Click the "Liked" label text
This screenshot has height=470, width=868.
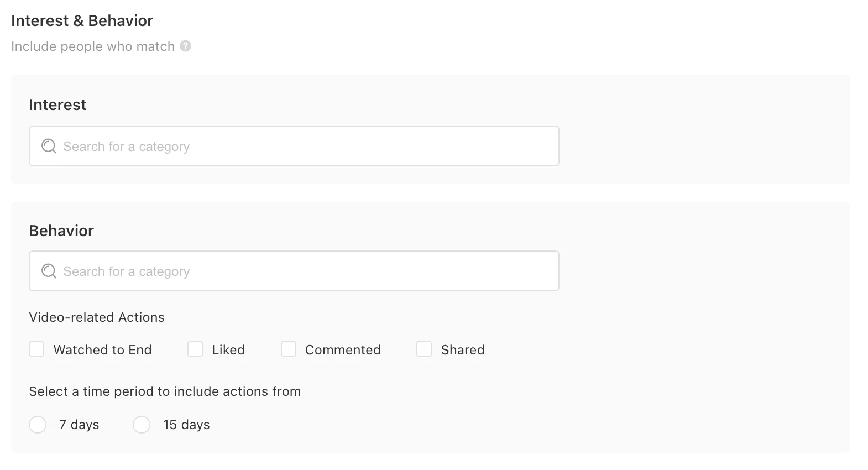pos(228,350)
